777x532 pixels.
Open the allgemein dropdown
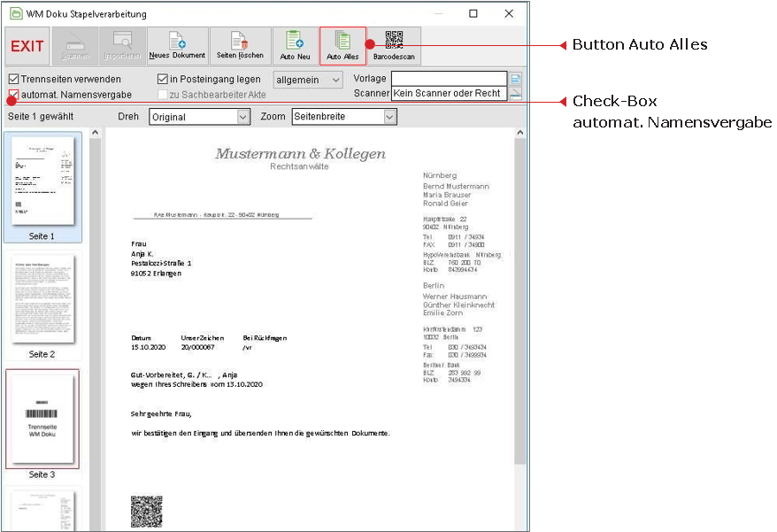308,80
